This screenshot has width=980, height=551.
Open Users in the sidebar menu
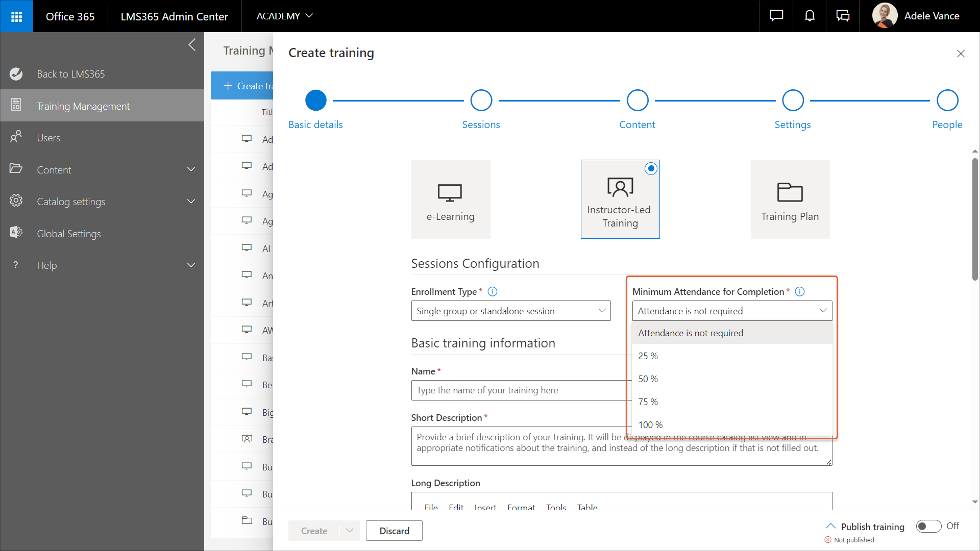[48, 138]
